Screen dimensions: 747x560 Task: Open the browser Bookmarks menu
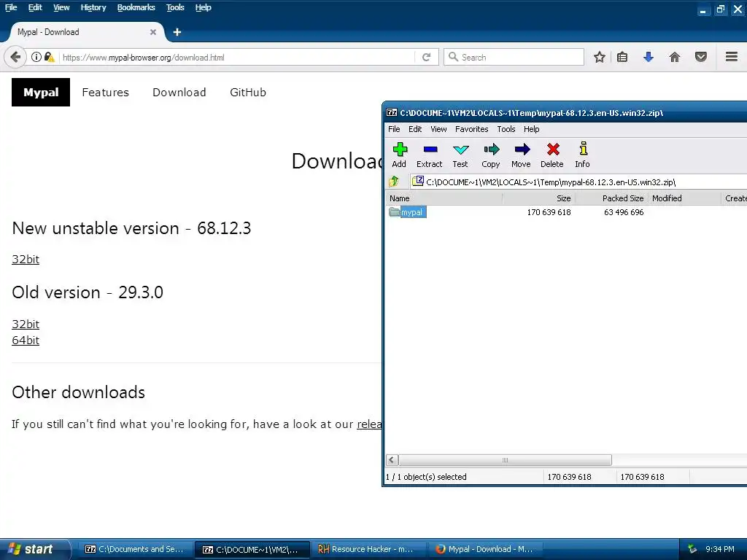136,7
